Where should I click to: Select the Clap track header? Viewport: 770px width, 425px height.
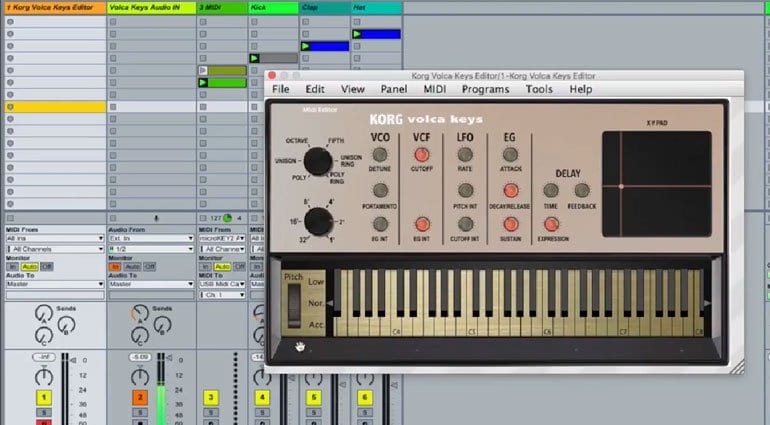click(x=324, y=7)
